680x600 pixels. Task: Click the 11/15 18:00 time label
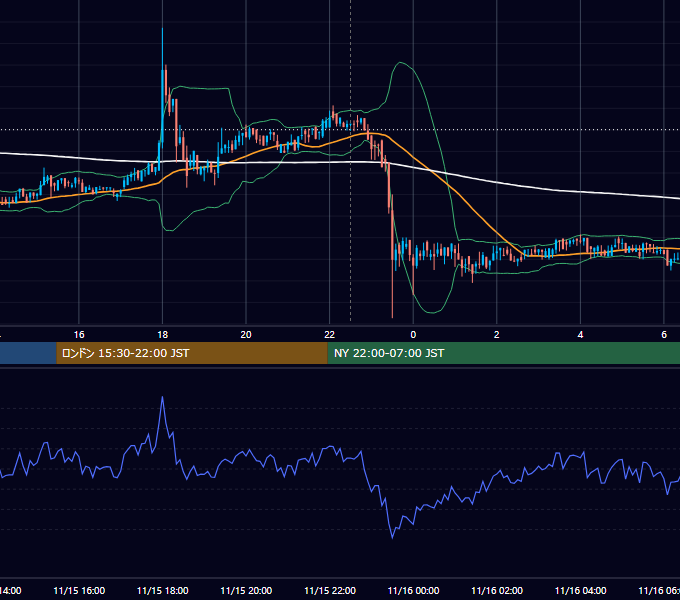click(x=163, y=590)
